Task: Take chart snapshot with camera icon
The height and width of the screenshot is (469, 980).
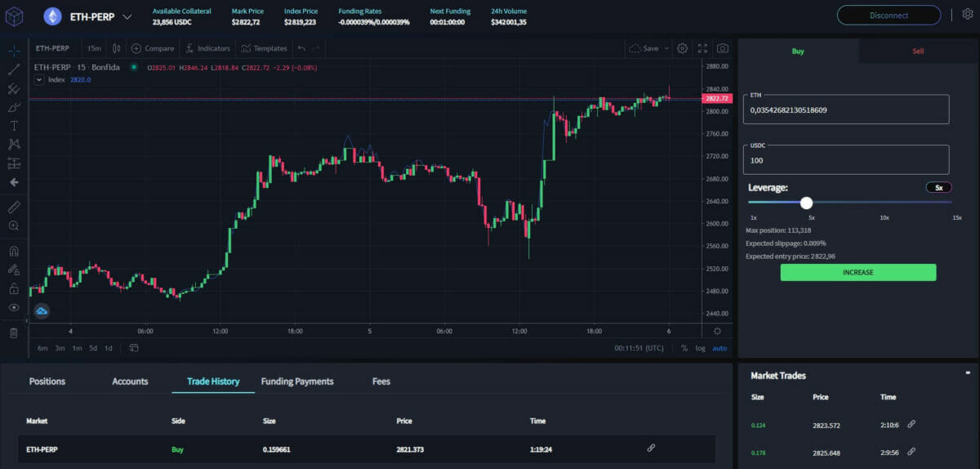Action: tap(722, 48)
